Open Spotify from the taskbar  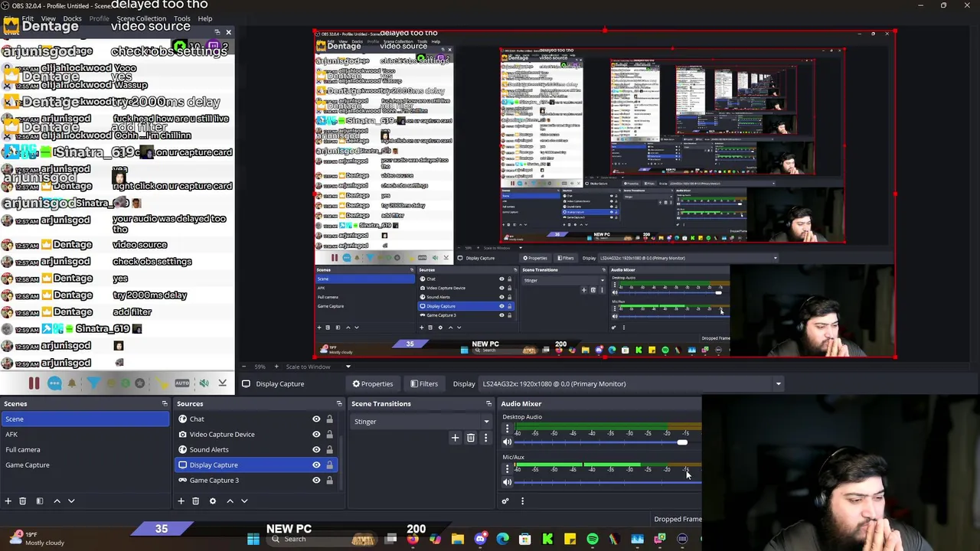[593, 540]
